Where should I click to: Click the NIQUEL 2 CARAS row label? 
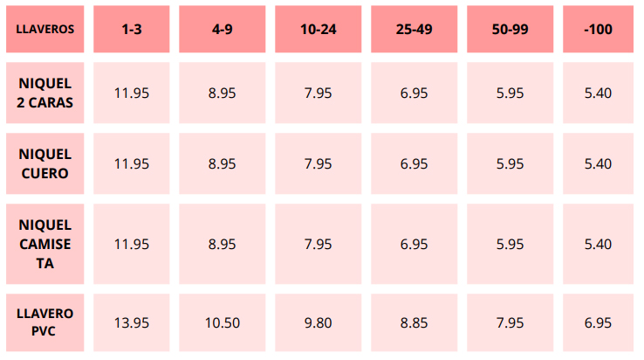point(45,93)
